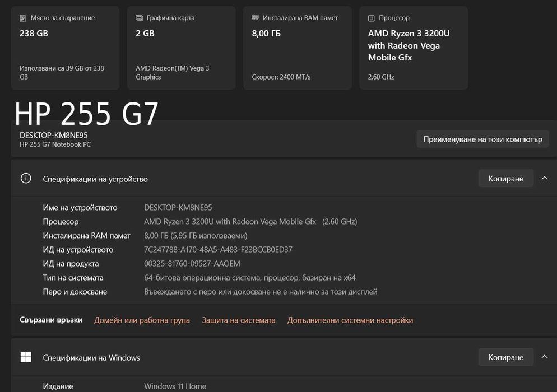This screenshot has height=392, width=557.
Task: Click the info icon next to Спецификации на устройство
Action: (x=26, y=178)
